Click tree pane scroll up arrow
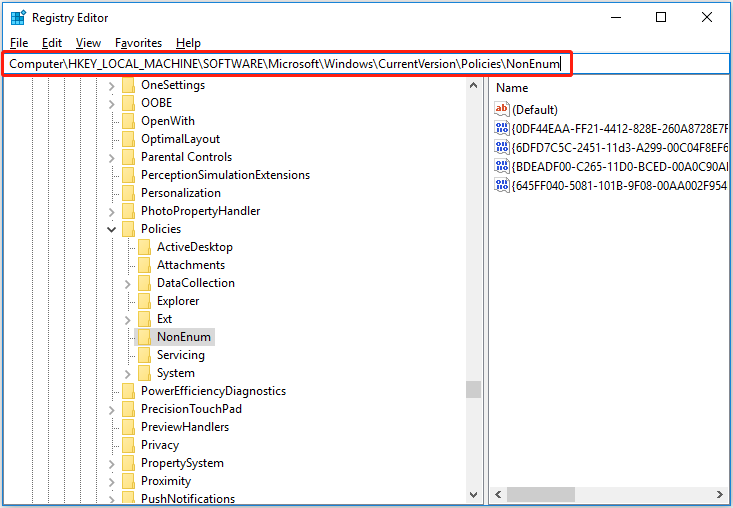 (x=474, y=86)
